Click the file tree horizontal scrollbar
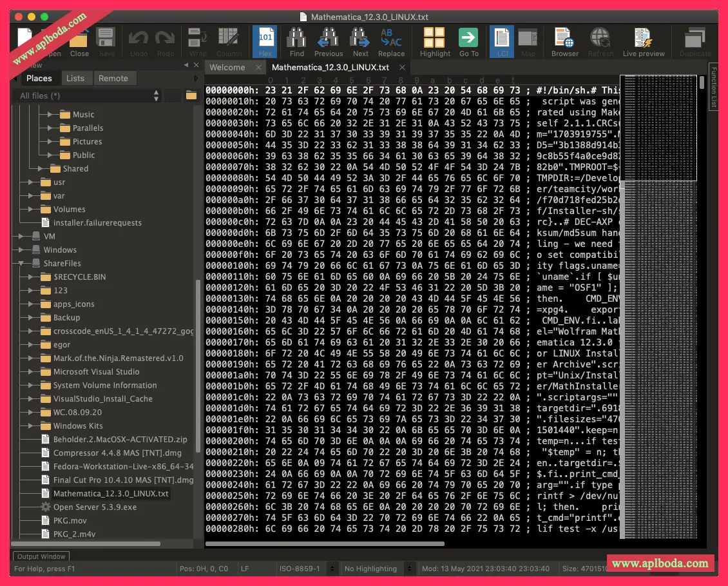Screen dimensions: 728x586 click(x=86, y=543)
